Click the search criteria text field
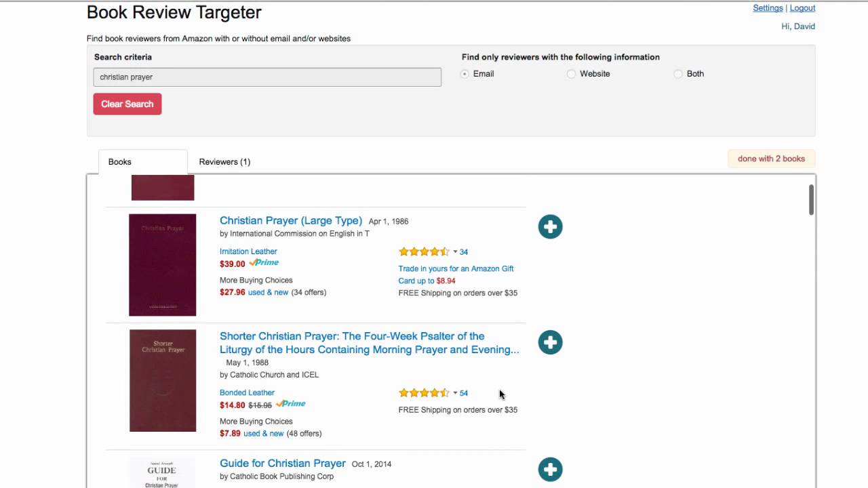The image size is (868, 488). point(267,77)
